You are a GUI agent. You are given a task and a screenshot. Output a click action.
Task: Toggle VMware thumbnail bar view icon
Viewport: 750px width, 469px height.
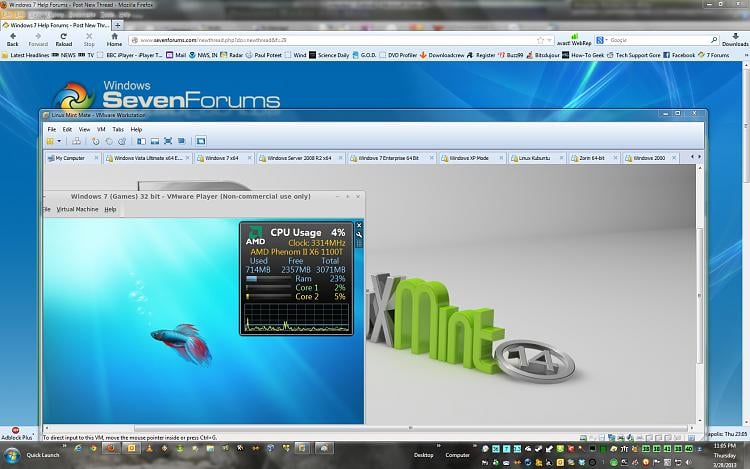(154, 141)
